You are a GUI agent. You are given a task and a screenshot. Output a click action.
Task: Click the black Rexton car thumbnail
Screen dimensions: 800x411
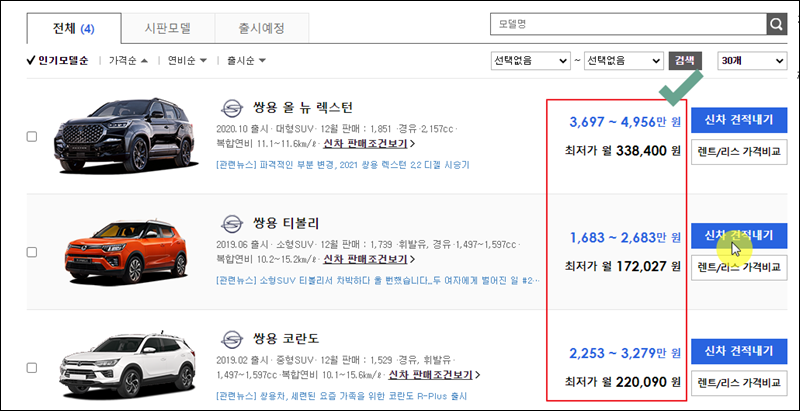[x=126, y=135]
